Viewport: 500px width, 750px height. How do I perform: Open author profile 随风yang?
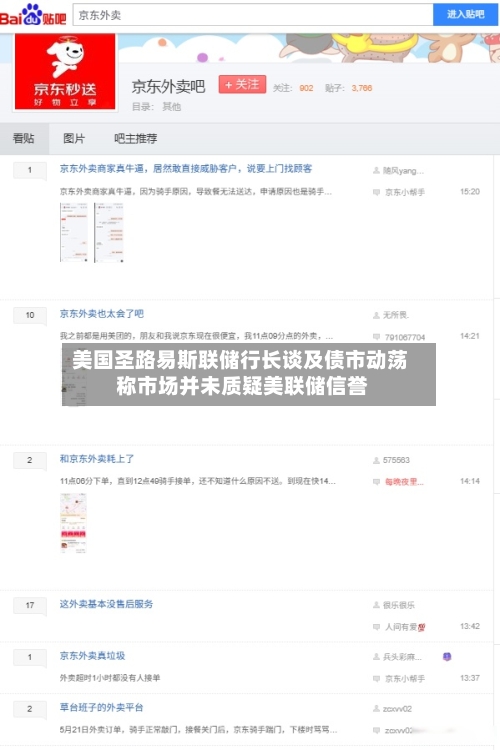(x=403, y=171)
